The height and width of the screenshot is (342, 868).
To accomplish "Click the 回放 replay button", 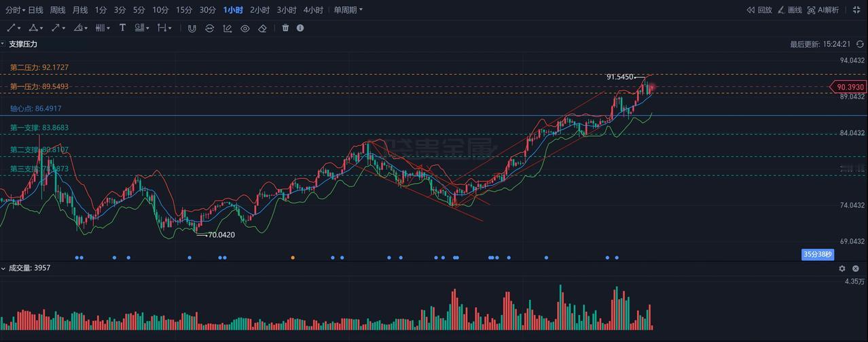I will coord(759,10).
